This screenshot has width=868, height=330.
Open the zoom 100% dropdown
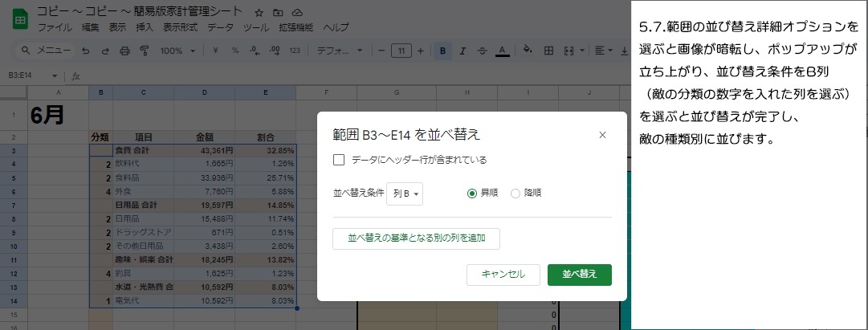point(177,51)
